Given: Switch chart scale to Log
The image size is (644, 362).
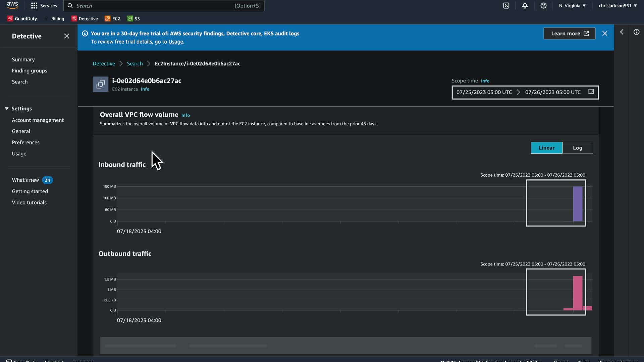Looking at the screenshot, I should click(577, 148).
